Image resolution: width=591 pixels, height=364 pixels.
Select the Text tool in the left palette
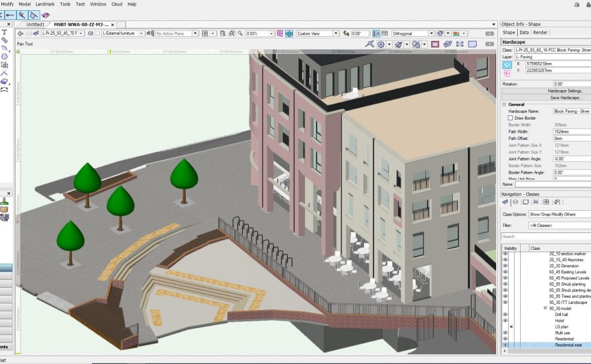pos(4,32)
